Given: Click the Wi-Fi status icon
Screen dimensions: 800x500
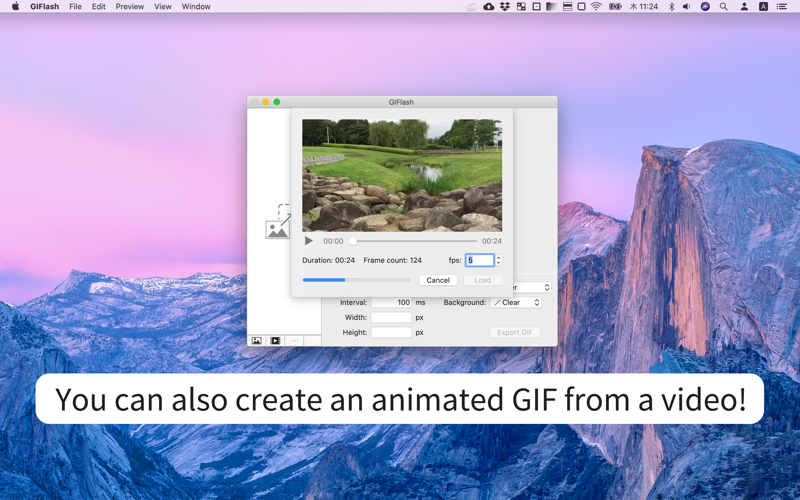Looking at the screenshot, I should tap(596, 7).
